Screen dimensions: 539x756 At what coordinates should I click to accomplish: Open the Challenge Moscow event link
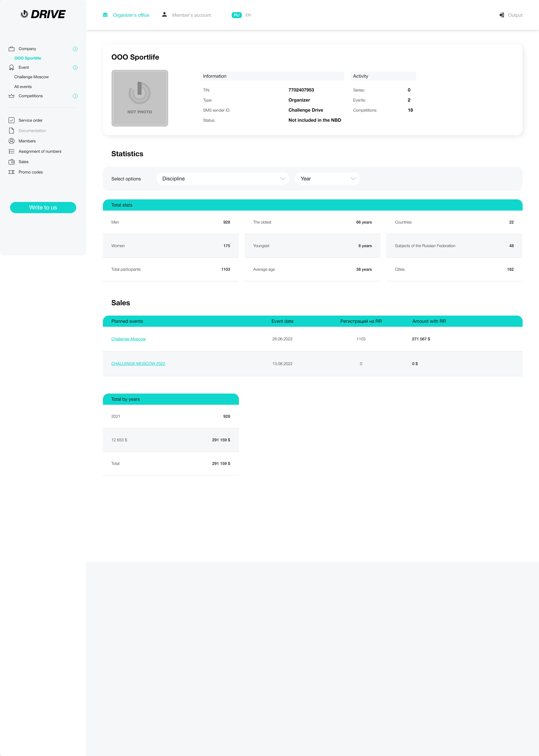[x=128, y=339]
